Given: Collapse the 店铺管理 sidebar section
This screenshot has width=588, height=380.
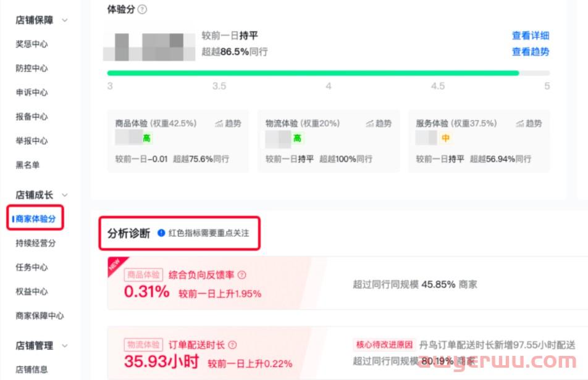Looking at the screenshot, I should click(65, 345).
